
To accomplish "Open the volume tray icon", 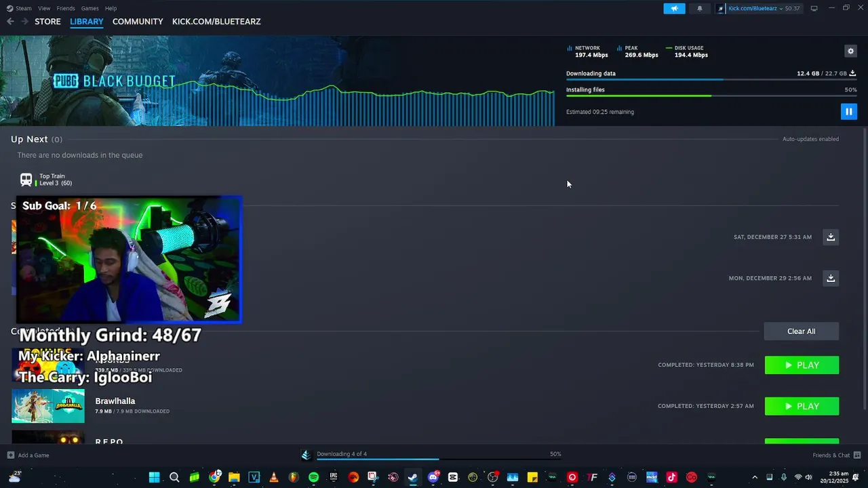I will (x=808, y=477).
